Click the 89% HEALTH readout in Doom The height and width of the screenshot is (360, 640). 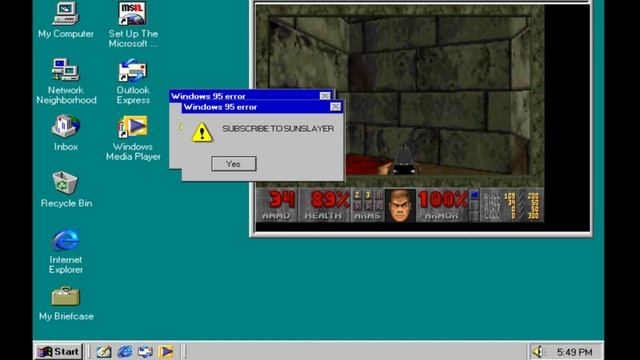point(325,205)
